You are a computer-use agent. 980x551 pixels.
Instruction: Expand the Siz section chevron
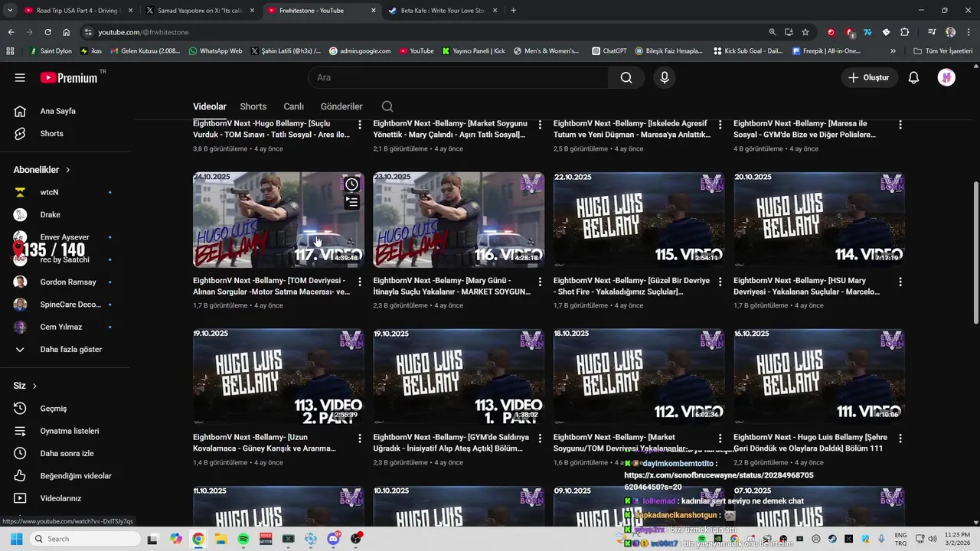coord(34,386)
